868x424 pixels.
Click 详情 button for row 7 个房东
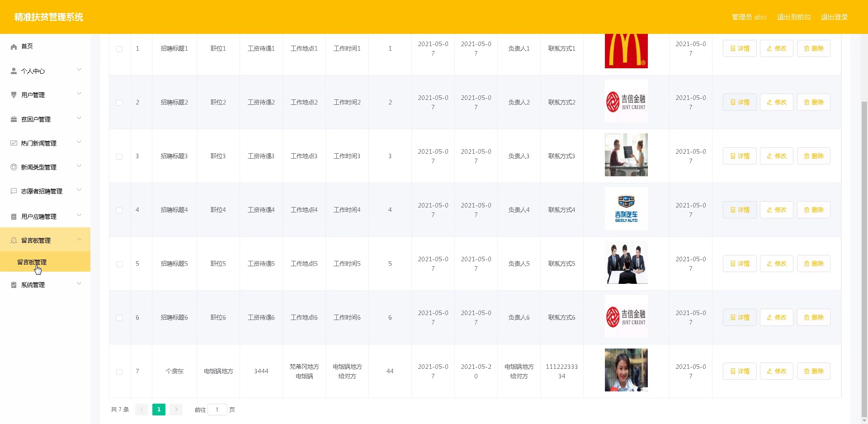[740, 371]
